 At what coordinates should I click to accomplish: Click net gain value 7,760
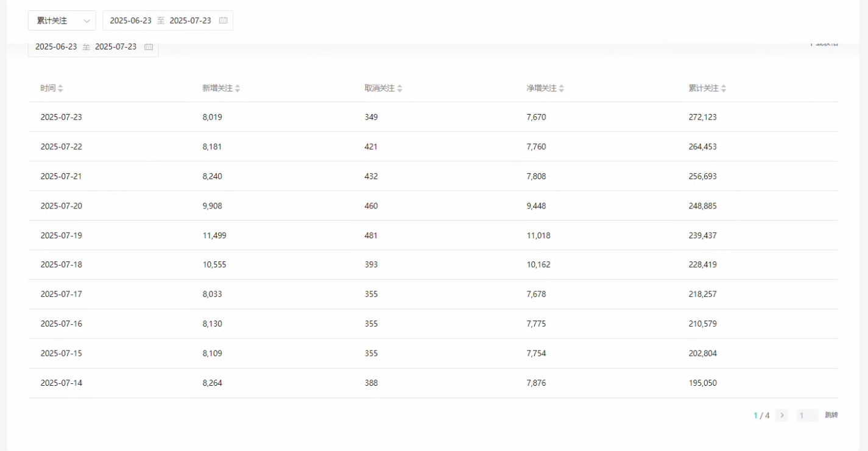pyautogui.click(x=536, y=147)
